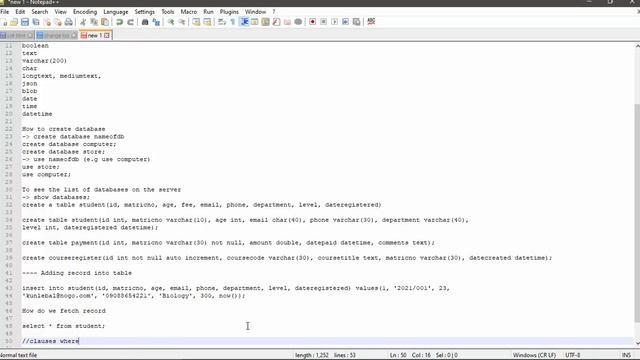The height and width of the screenshot is (360, 640).
Task: Undo last edit with green arrow
Action: coord(119,22)
